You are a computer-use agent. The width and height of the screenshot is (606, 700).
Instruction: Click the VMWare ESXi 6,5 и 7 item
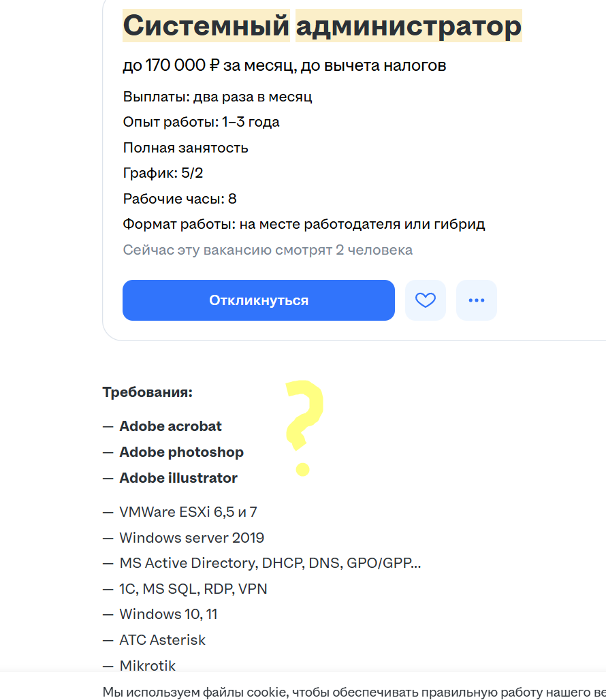pyautogui.click(x=189, y=512)
